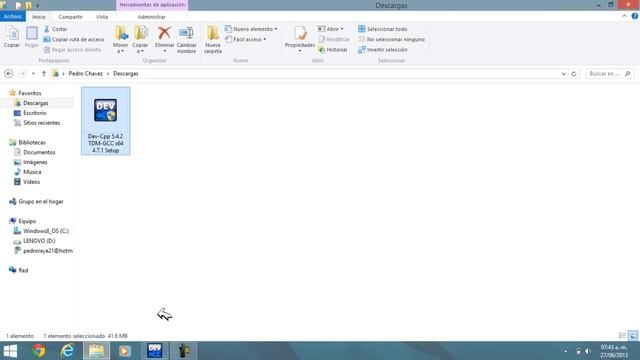Click the Cortar scissors option
Screen dimensions: 640x360
coord(56,29)
